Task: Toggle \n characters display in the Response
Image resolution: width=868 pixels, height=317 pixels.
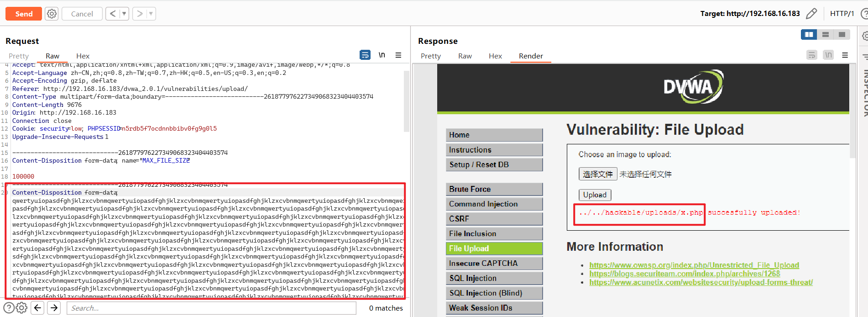Action: [x=828, y=55]
